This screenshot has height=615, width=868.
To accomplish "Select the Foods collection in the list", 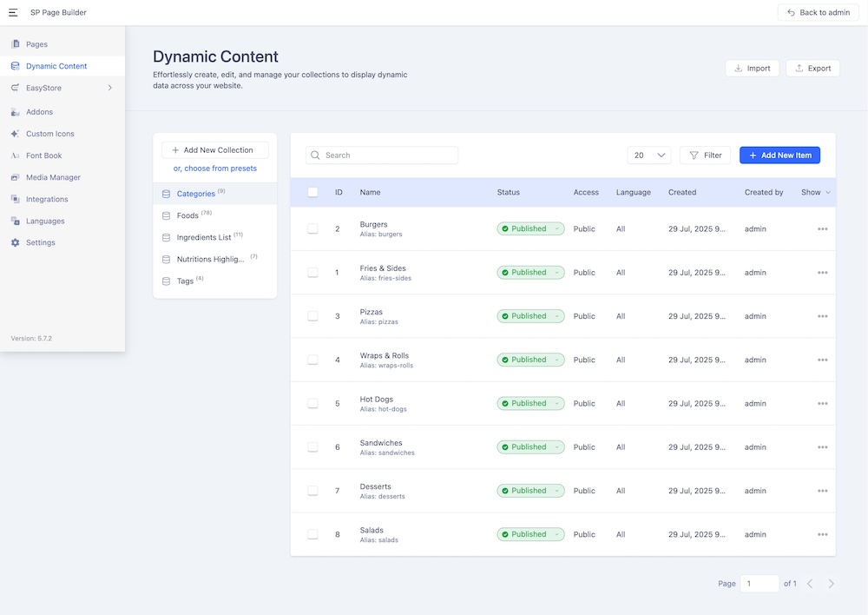I will (187, 215).
